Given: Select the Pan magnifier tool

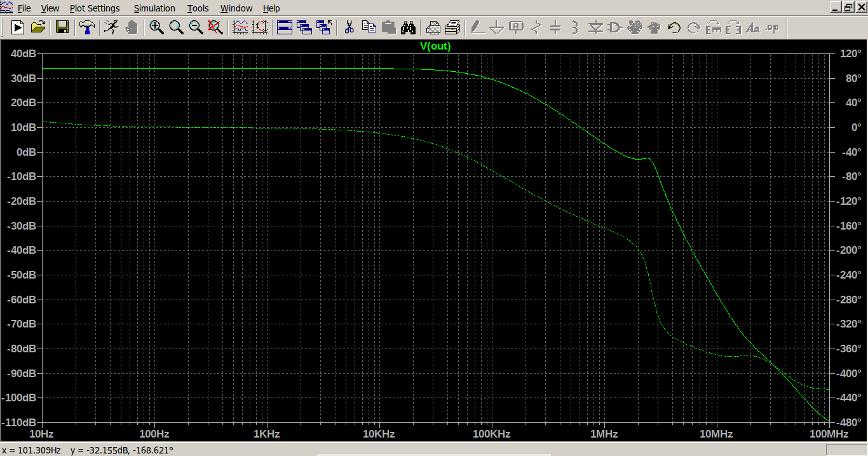Looking at the screenshot, I should pos(176,27).
